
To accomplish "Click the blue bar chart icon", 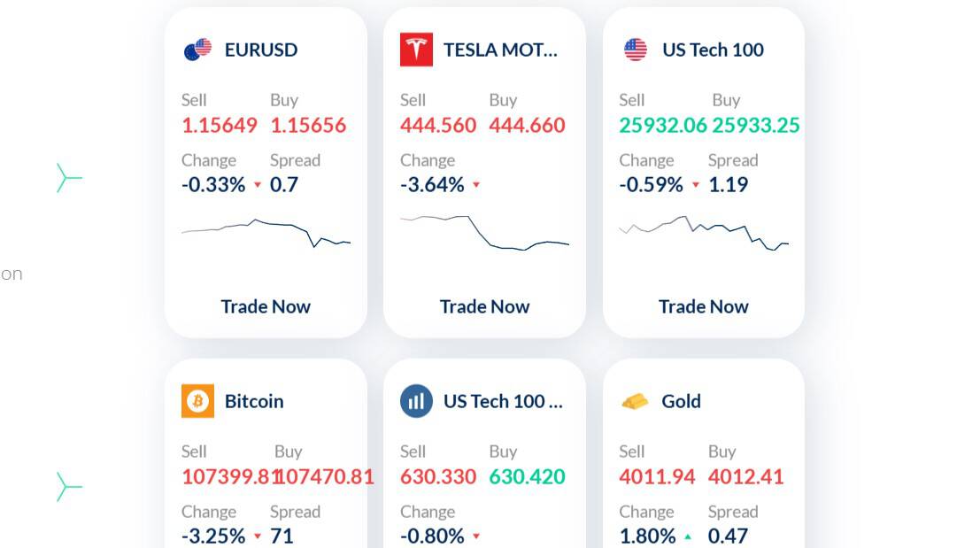I will pyautogui.click(x=416, y=401).
